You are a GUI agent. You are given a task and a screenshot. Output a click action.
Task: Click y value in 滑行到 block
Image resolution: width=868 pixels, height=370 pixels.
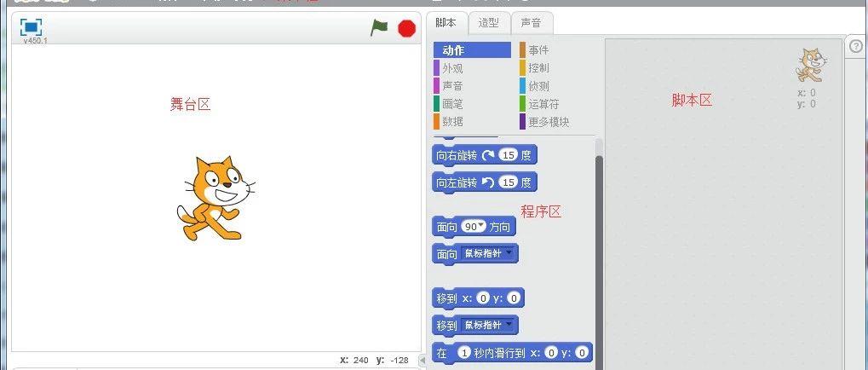(581, 353)
